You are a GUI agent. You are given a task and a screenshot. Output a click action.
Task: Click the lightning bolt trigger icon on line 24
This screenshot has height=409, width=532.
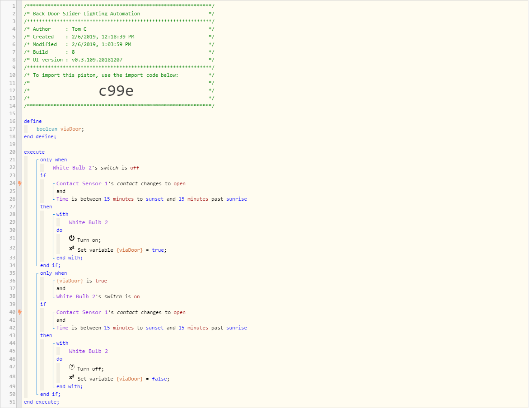click(20, 183)
